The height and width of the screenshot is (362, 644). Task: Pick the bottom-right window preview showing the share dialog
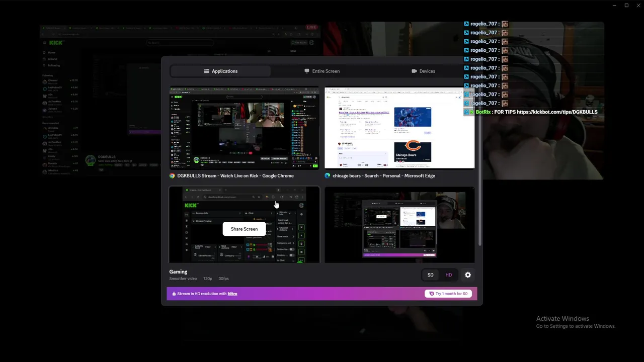click(399, 225)
